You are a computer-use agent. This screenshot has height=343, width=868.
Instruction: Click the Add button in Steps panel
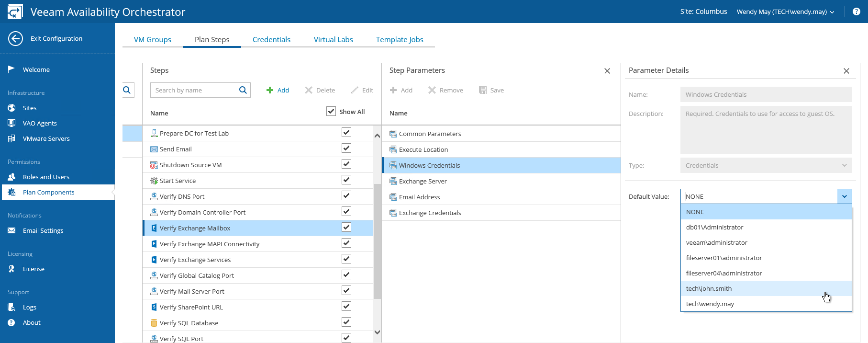[x=278, y=90]
